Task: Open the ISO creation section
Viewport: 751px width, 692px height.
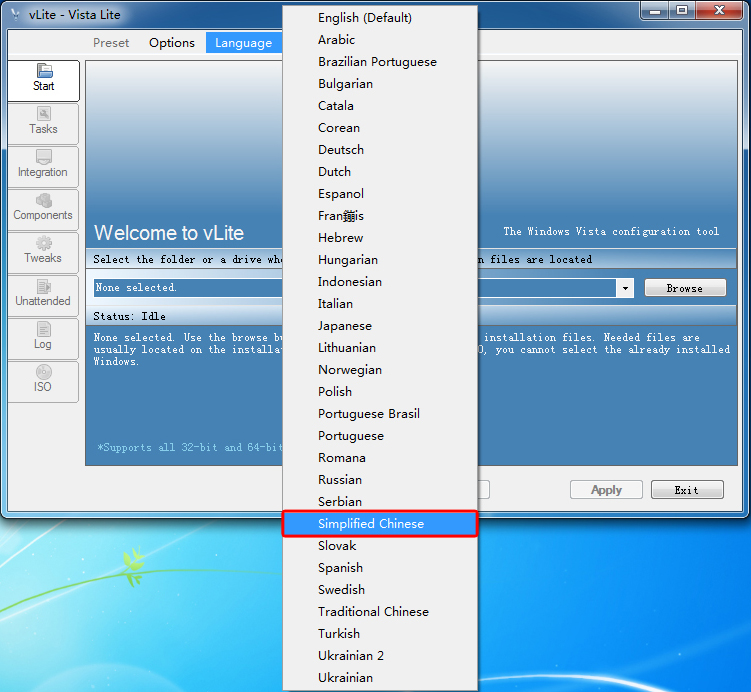Action: pyautogui.click(x=43, y=381)
